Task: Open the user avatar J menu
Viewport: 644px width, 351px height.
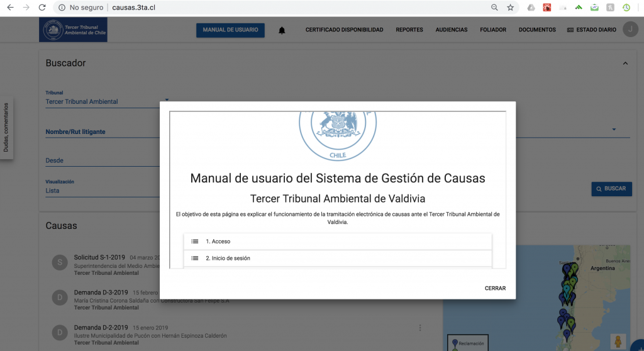Action: [630, 30]
